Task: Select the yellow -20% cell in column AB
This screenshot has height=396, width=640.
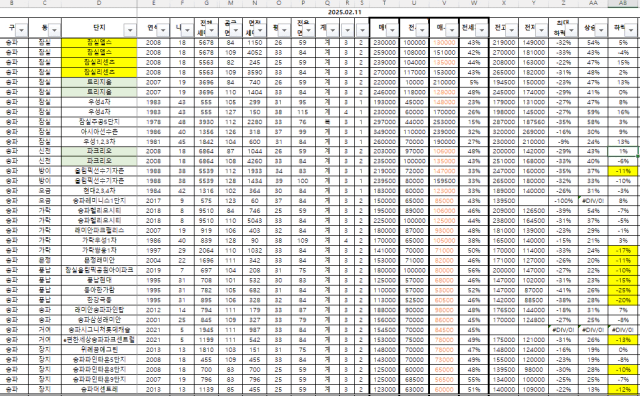Action: pos(623,300)
